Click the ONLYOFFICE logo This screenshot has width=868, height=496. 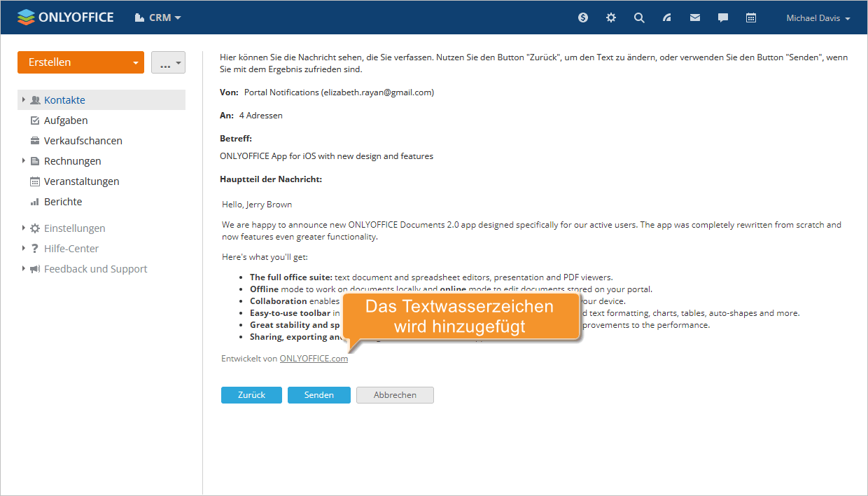click(x=65, y=18)
